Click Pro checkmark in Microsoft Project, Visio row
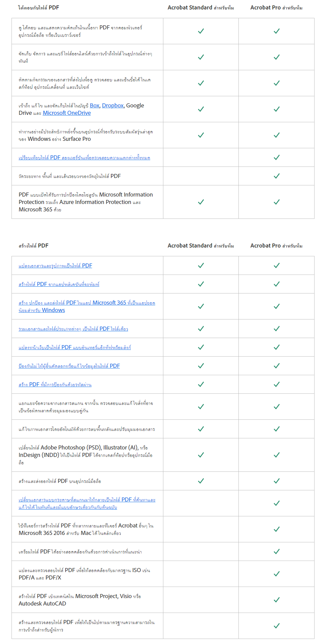The image size is (324, 644). pos(276,600)
